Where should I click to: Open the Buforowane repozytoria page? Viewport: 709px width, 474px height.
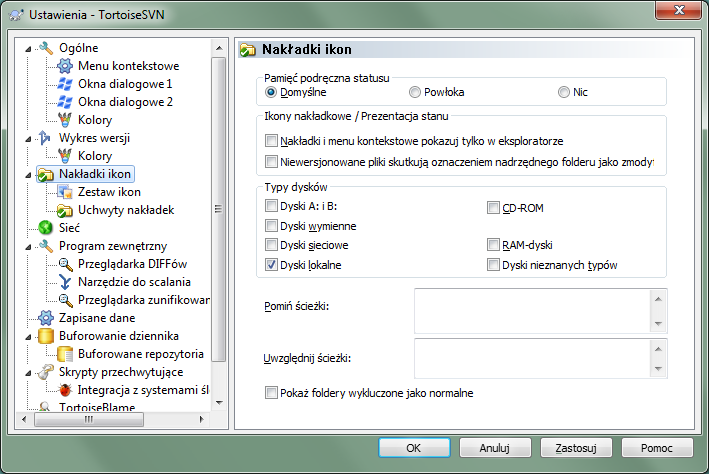pyautogui.click(x=141, y=354)
